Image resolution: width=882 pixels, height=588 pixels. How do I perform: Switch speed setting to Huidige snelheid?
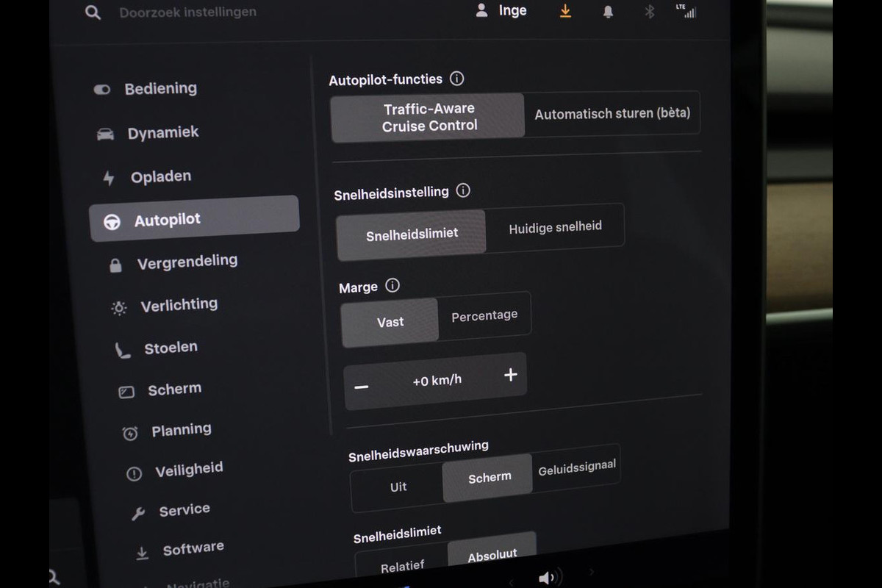555,228
